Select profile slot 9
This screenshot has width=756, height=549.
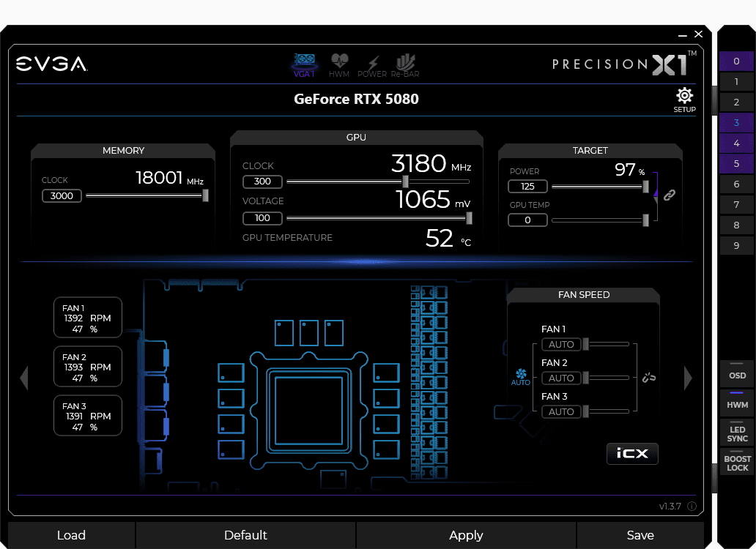click(736, 246)
